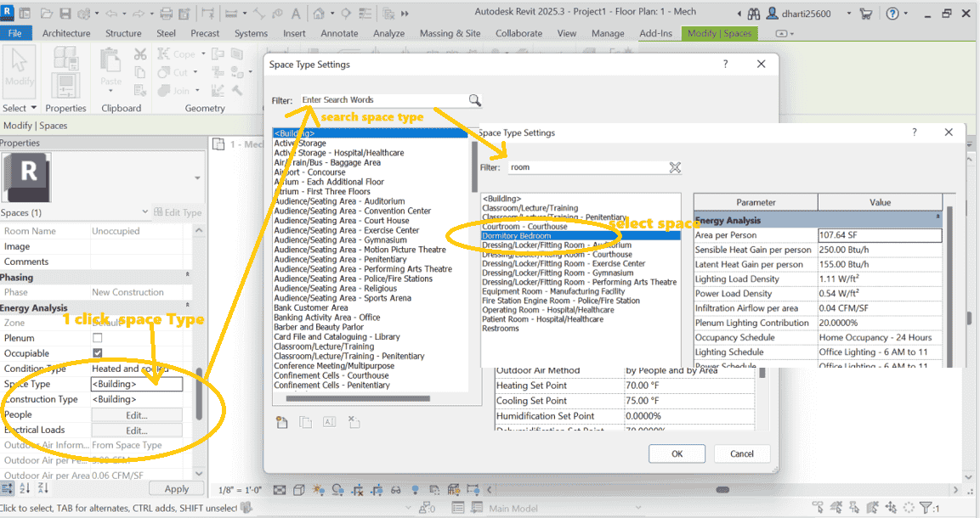Select Restrooms in filtered space list
Viewport: 980px width, 518px height.
click(500, 329)
